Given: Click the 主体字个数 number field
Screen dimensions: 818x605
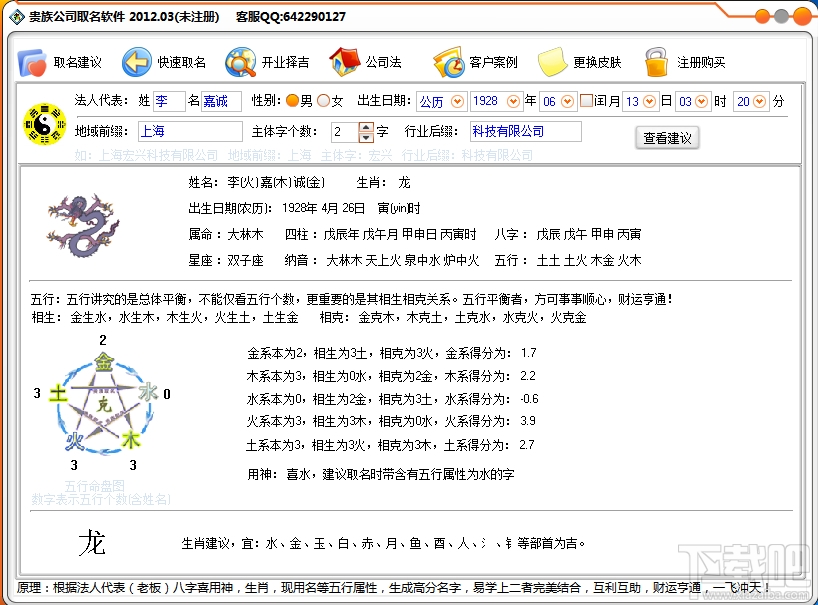Looking at the screenshot, I should pos(345,132).
